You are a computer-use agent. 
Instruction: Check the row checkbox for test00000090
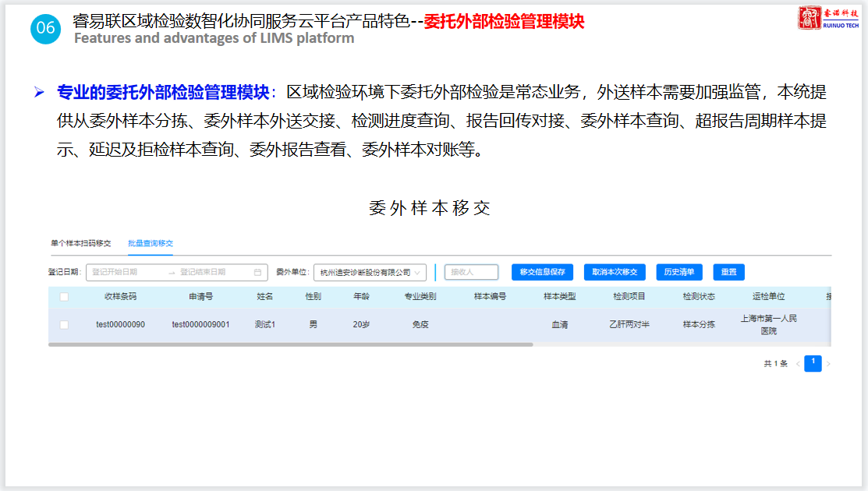pyautogui.click(x=64, y=325)
